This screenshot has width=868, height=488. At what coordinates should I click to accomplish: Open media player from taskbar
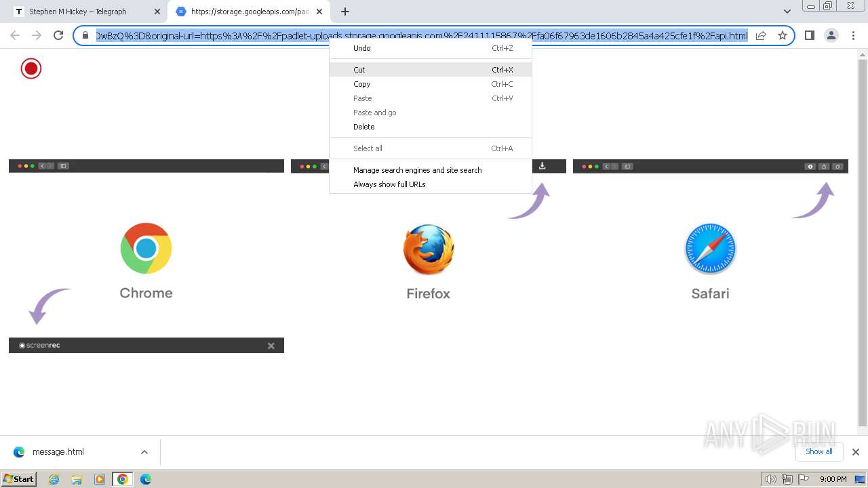click(x=100, y=479)
